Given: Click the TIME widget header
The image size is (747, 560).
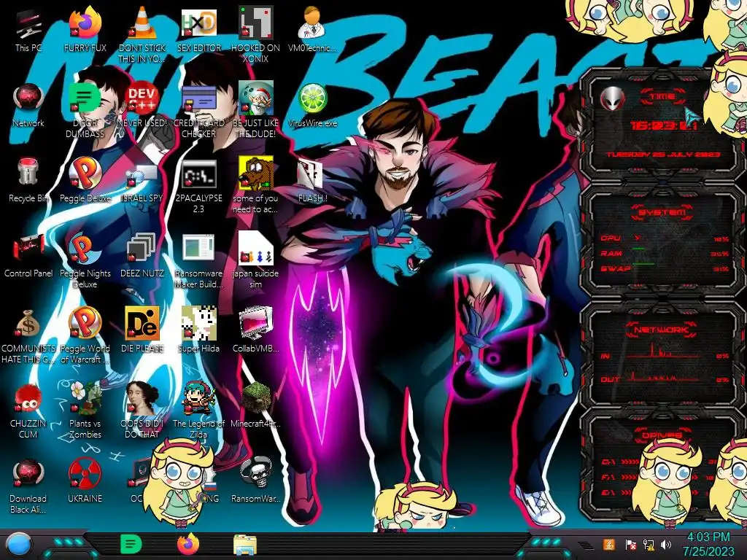Looking at the screenshot, I should click(662, 97).
